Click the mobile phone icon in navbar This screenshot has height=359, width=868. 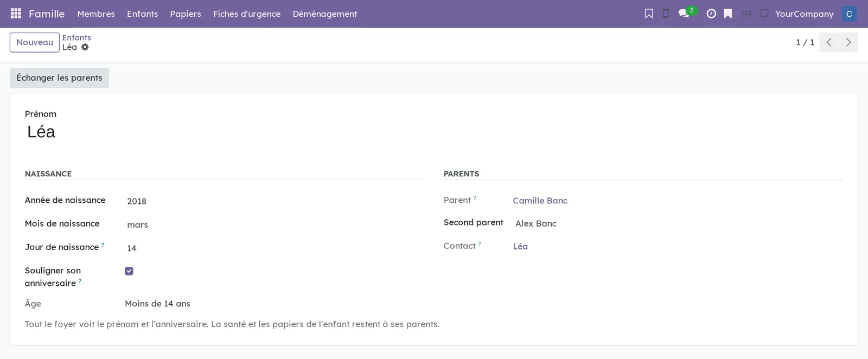[666, 14]
